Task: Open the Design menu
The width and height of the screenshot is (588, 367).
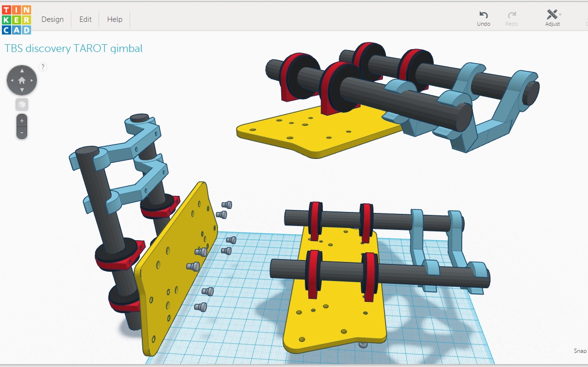Action: pyautogui.click(x=52, y=19)
